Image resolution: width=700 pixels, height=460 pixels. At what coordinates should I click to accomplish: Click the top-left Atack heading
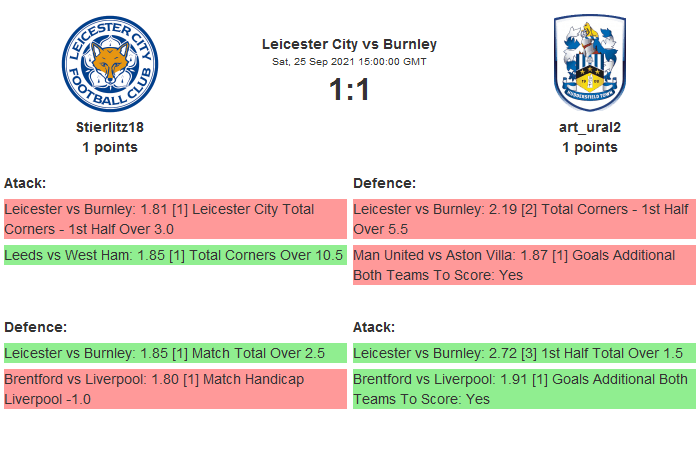[26, 183]
